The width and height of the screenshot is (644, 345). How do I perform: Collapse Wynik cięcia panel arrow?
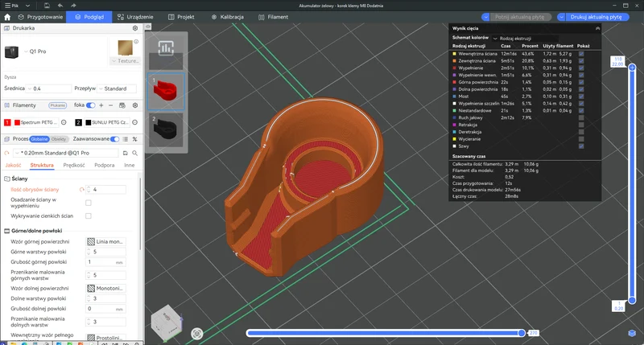tap(597, 28)
